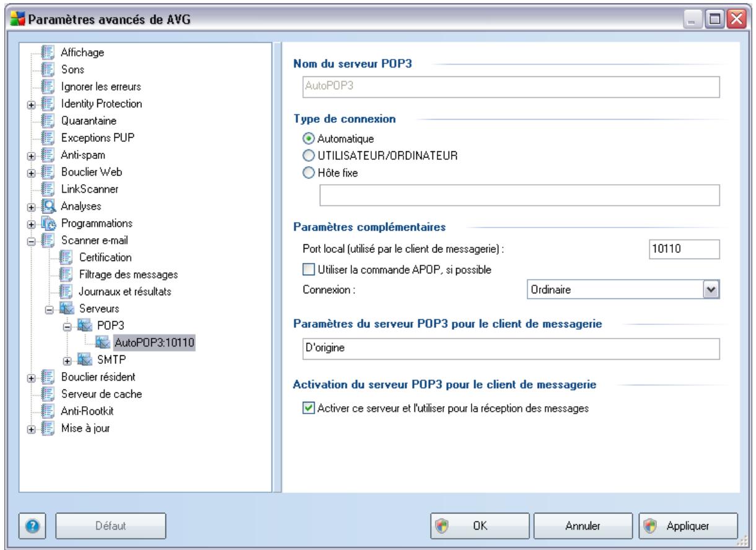The height and width of the screenshot is (550, 756).
Task: Click the OK button
Action: coord(479,525)
